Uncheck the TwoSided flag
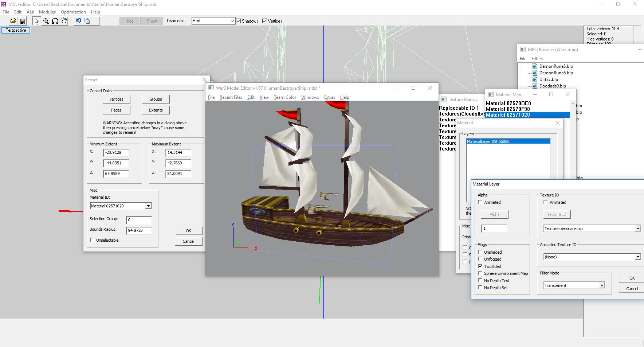 point(480,266)
